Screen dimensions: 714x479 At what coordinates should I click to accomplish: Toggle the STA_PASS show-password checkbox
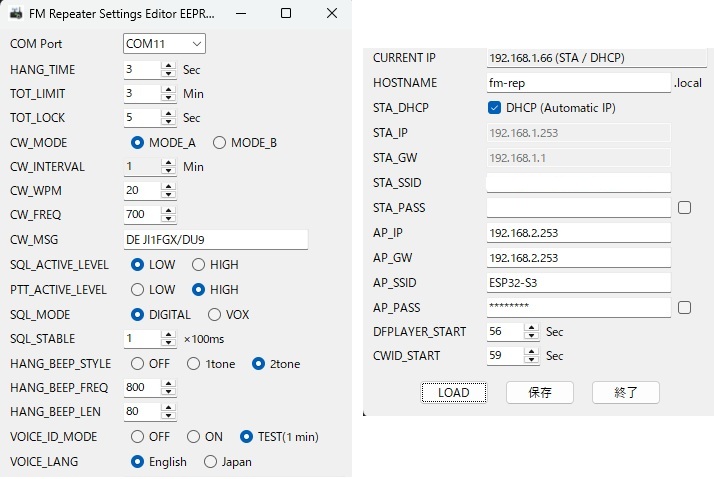pos(684,208)
